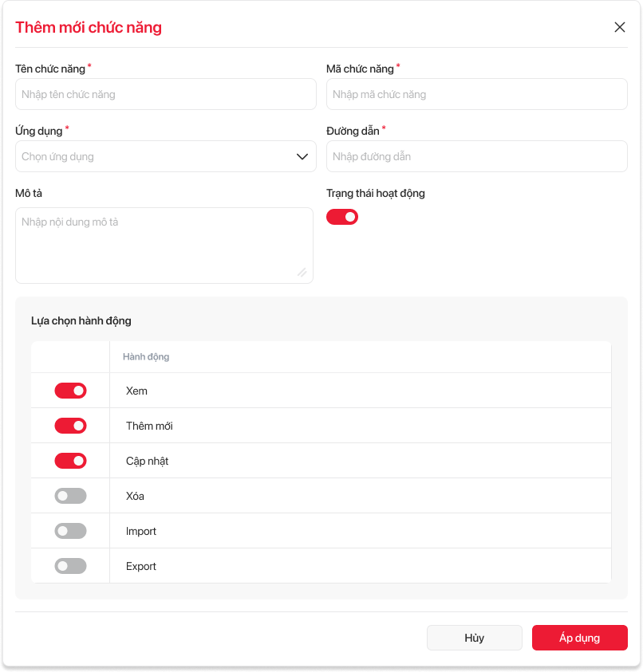The image size is (643, 672).
Task: Click the Đường dẫn input field
Action: tap(477, 156)
